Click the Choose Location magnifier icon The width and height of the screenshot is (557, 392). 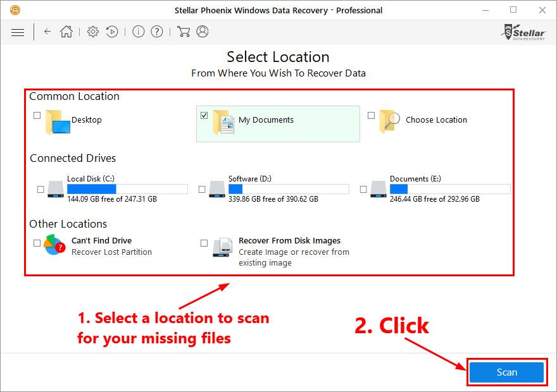click(390, 121)
